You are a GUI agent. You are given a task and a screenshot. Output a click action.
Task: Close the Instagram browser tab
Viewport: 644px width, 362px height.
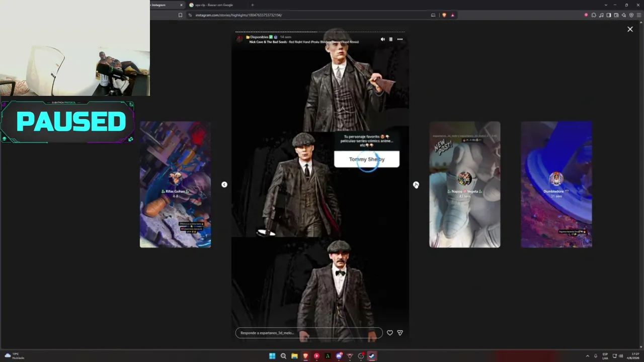click(x=182, y=5)
